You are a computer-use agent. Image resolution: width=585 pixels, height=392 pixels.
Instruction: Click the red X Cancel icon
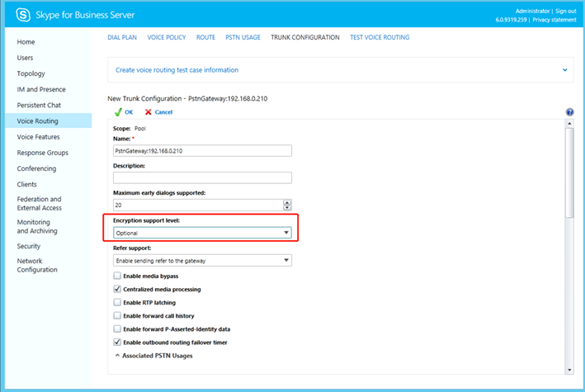click(149, 112)
